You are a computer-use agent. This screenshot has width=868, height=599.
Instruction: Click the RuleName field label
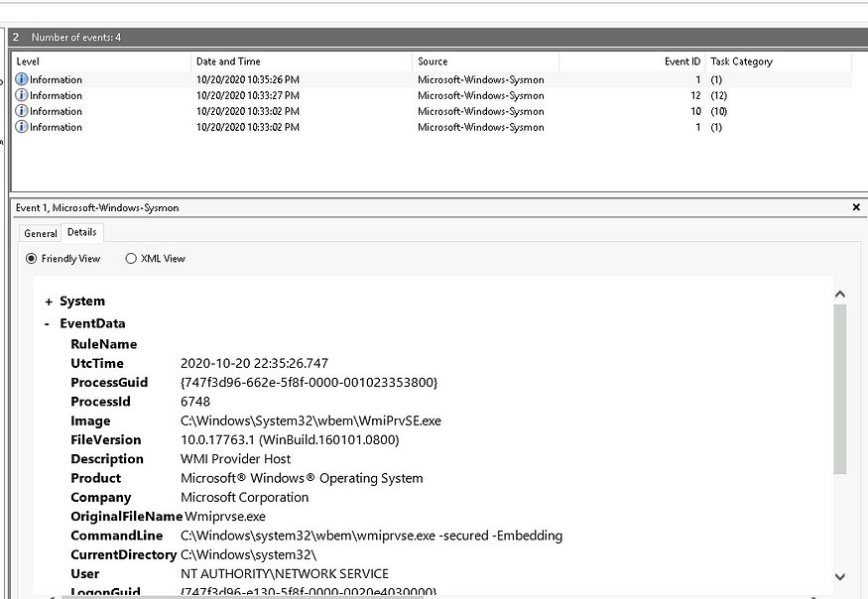[103, 344]
